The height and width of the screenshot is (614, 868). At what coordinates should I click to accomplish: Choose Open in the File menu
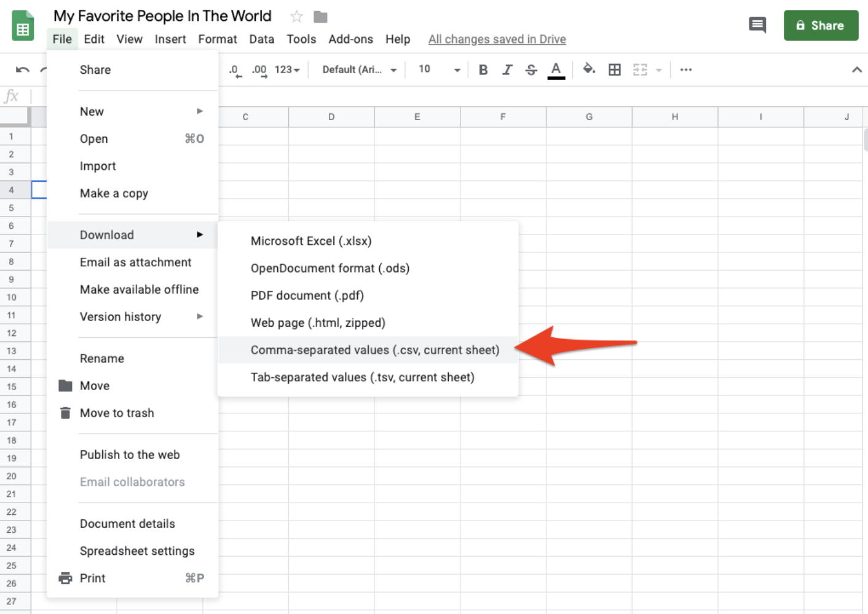[x=133, y=138]
